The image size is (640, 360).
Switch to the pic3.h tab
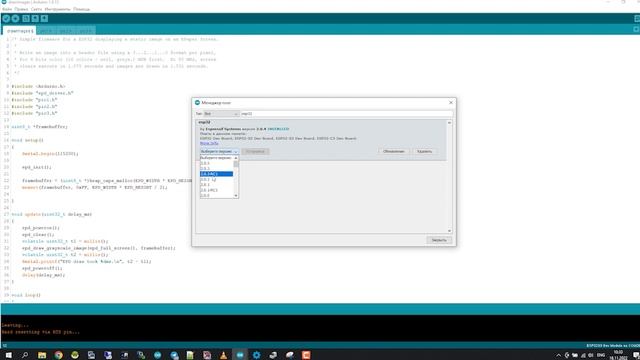pos(85,31)
